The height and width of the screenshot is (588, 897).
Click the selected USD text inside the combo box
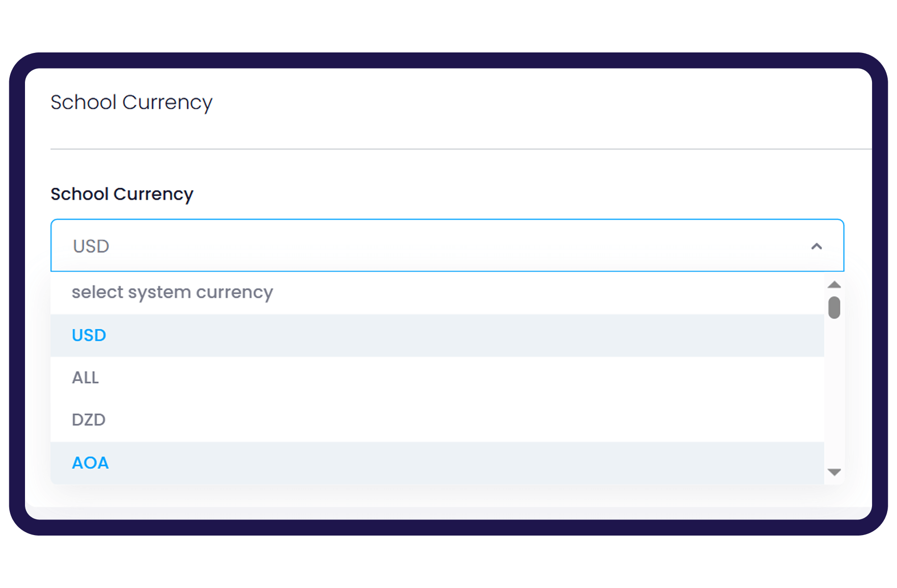[x=91, y=246]
